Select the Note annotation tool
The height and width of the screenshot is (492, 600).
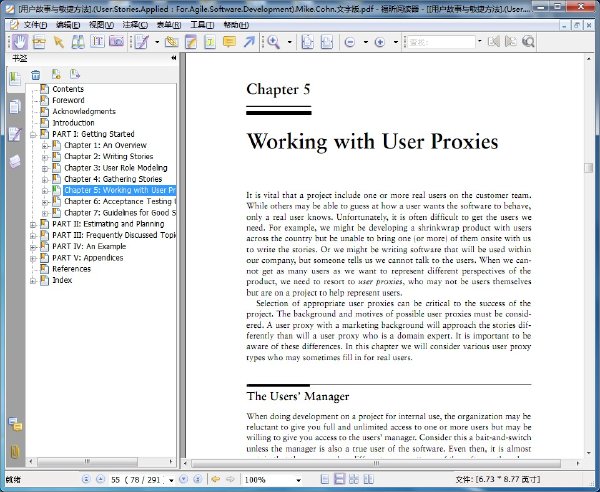[191, 42]
